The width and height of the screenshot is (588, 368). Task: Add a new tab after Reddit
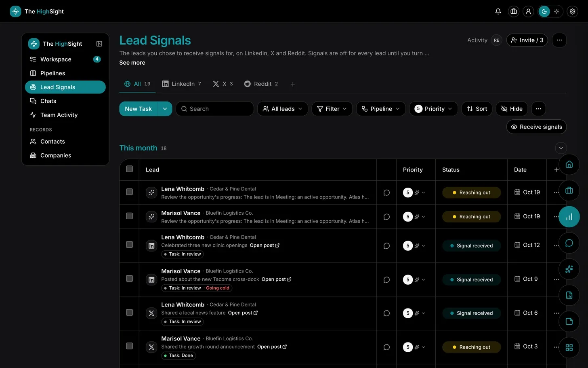[x=293, y=84]
